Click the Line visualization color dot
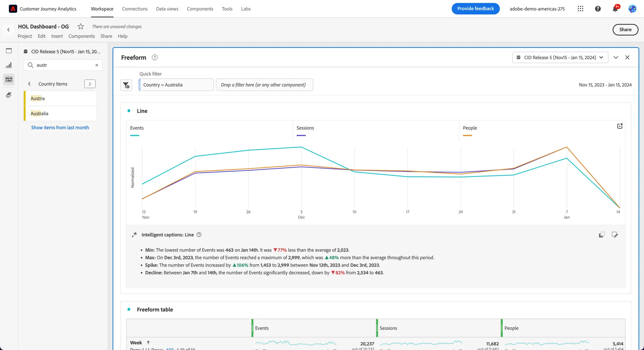 [x=129, y=111]
